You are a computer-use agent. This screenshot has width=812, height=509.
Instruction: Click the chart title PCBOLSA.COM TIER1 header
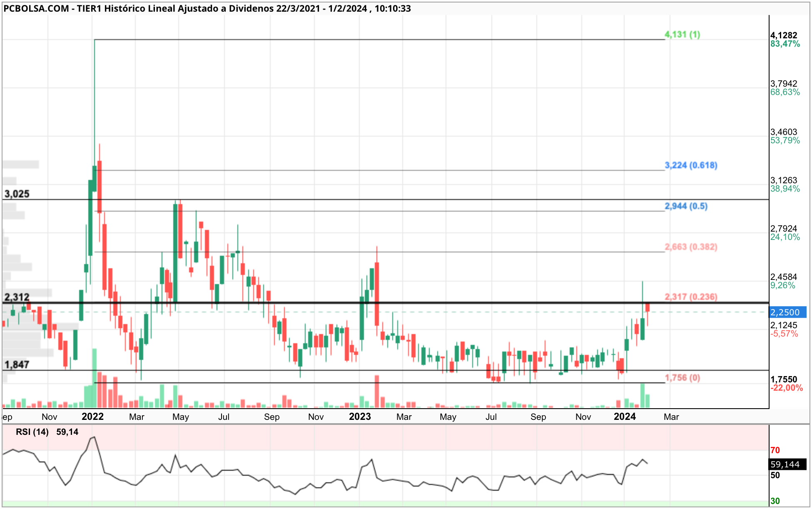tap(207, 8)
